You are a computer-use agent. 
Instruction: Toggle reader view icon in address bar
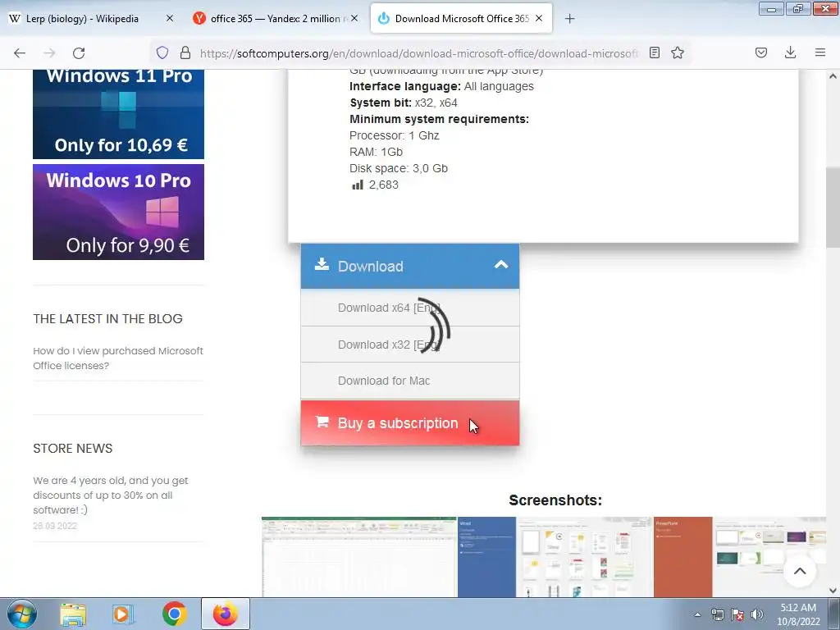pos(654,52)
